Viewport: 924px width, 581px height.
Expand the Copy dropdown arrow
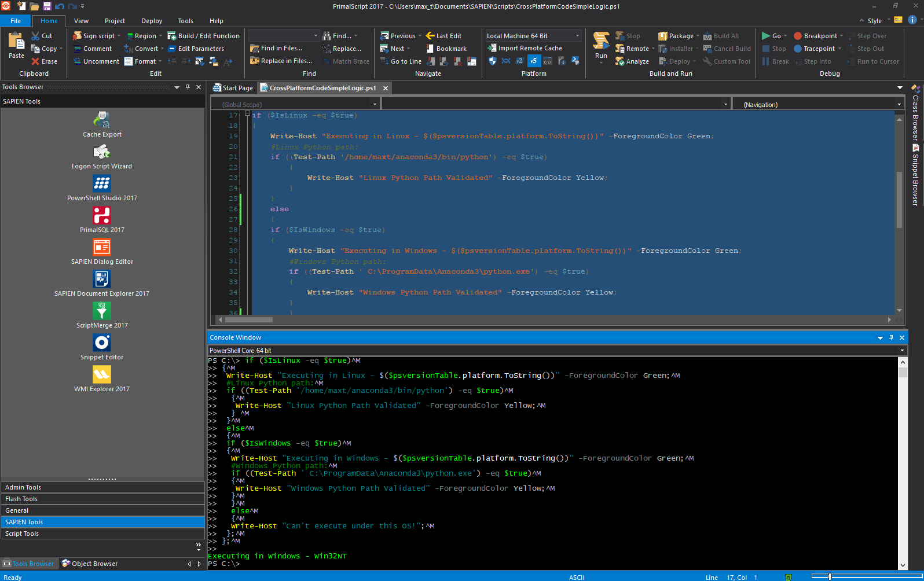(x=61, y=49)
